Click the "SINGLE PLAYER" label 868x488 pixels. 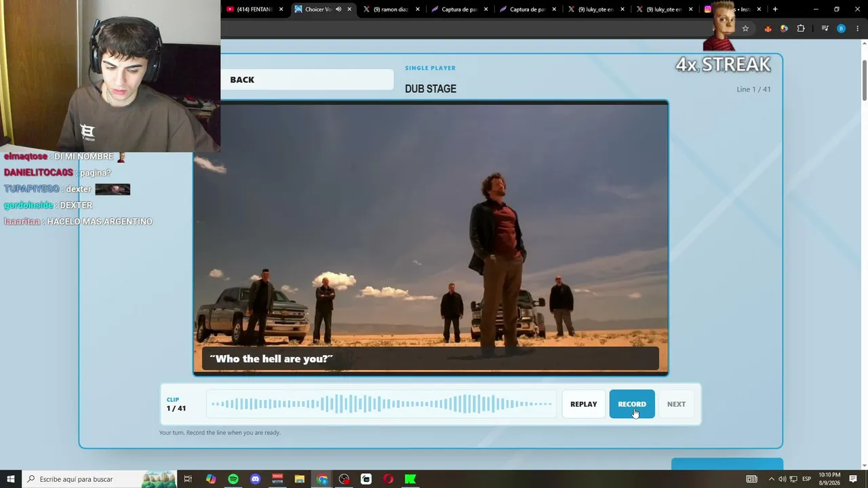[x=431, y=68]
